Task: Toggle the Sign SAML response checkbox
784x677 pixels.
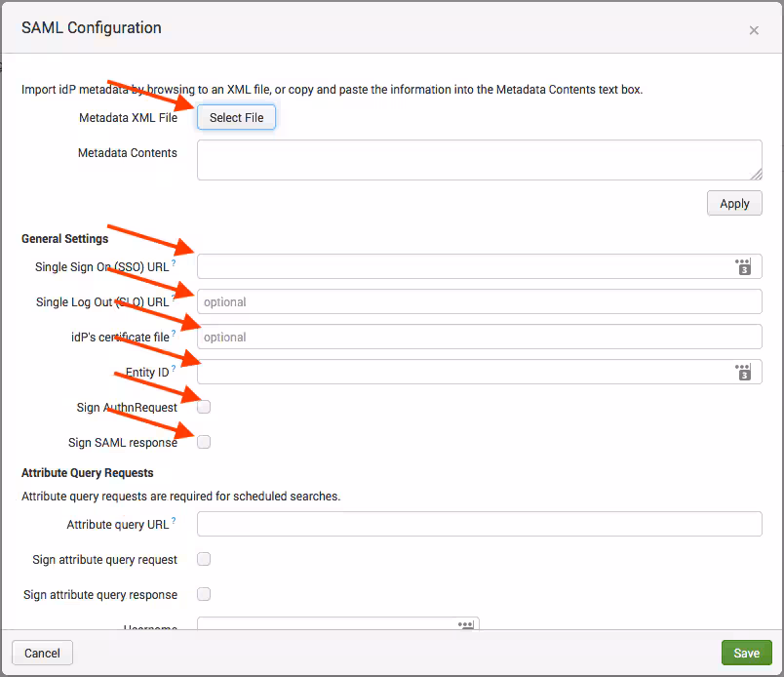Action: tap(203, 442)
